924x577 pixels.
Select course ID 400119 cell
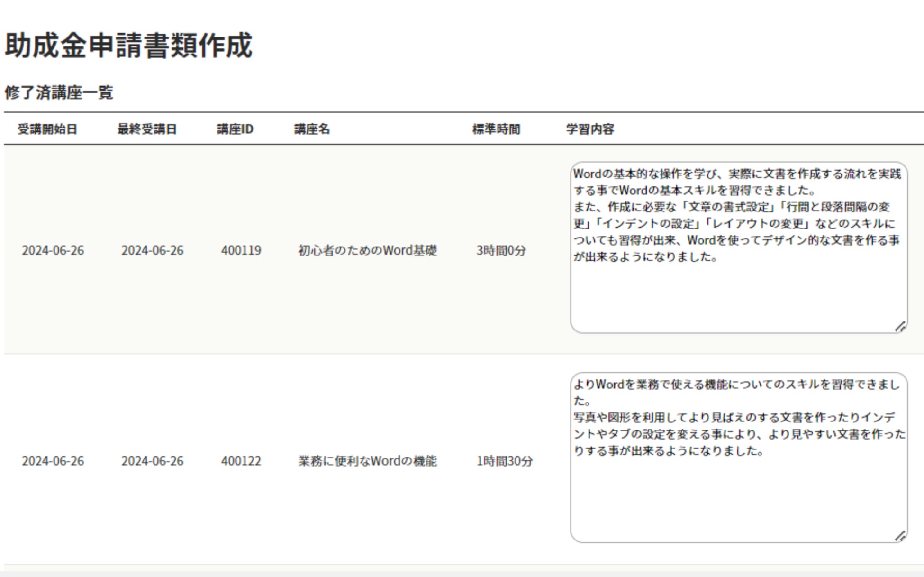241,250
